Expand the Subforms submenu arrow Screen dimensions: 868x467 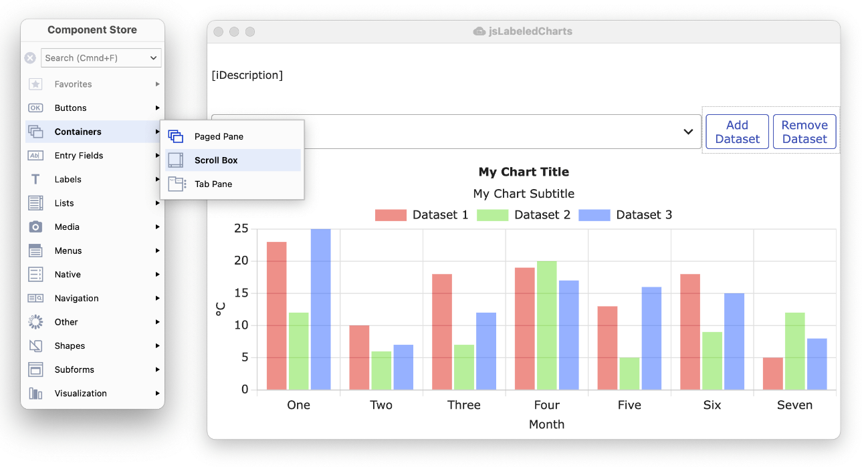click(x=158, y=369)
